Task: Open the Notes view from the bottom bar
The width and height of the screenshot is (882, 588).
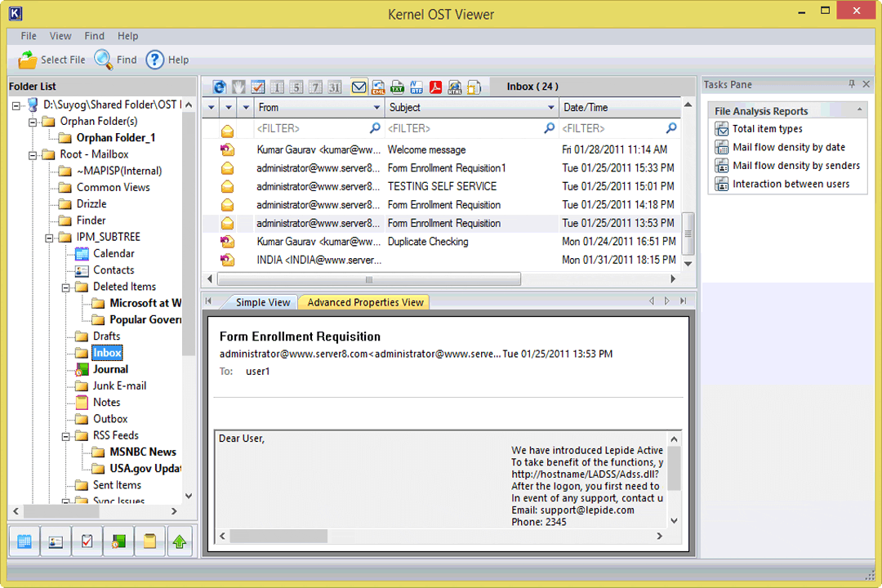Action: (149, 541)
